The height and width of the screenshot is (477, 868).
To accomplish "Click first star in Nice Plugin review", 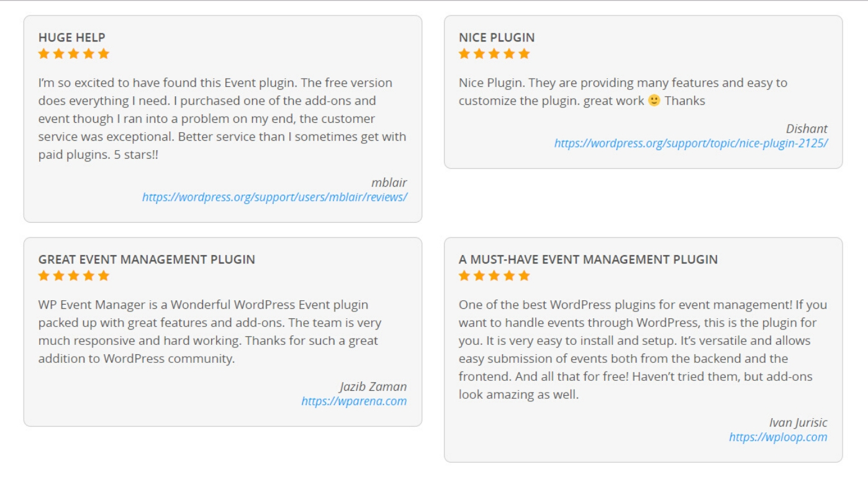I will [x=464, y=54].
